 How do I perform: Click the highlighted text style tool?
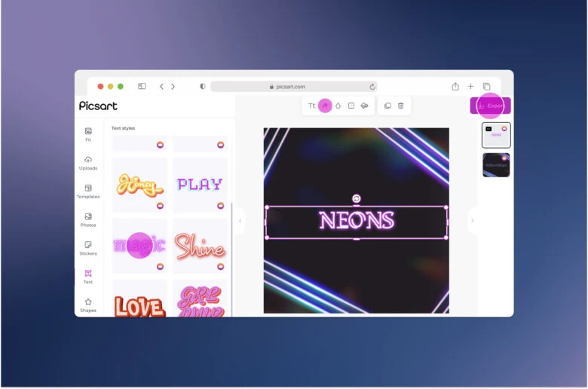point(325,106)
